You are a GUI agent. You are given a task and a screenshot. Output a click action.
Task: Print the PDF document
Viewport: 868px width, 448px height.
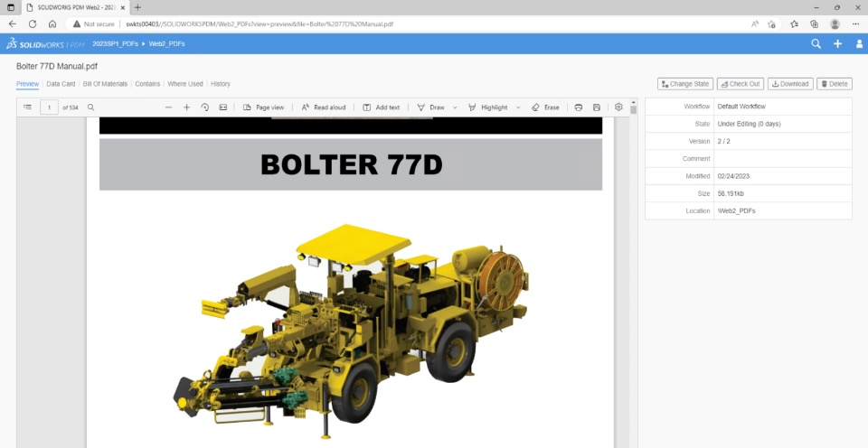[x=579, y=107]
